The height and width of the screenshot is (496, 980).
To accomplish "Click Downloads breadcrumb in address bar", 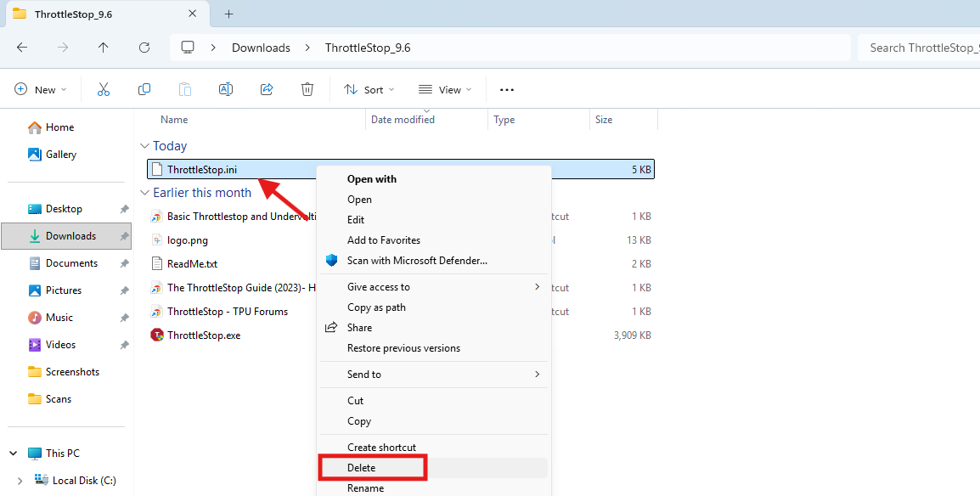I will (262, 48).
